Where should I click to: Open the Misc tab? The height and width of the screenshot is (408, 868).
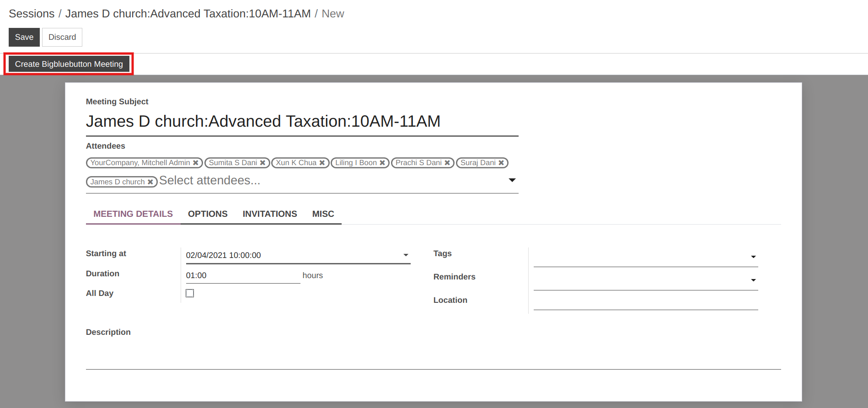pyautogui.click(x=323, y=214)
